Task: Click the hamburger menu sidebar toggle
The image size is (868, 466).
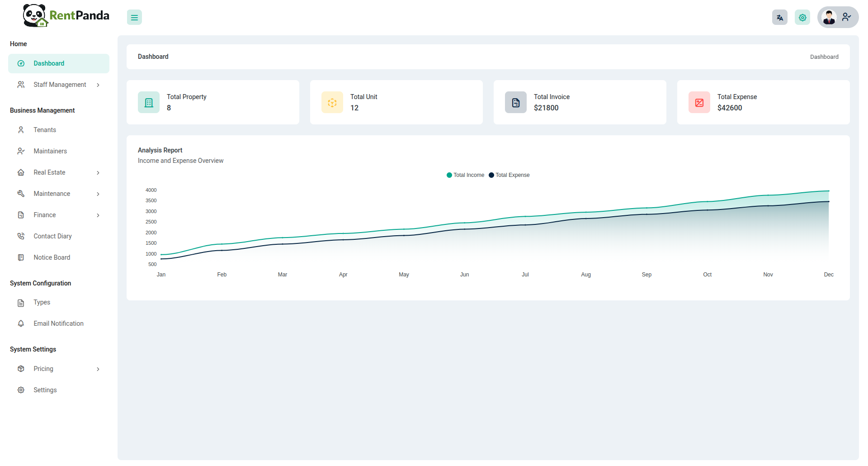Action: tap(134, 18)
